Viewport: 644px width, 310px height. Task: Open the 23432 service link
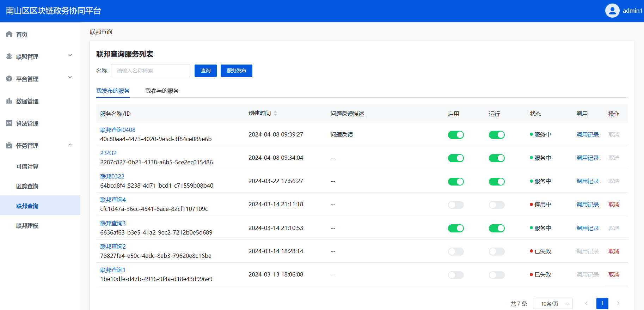point(108,153)
